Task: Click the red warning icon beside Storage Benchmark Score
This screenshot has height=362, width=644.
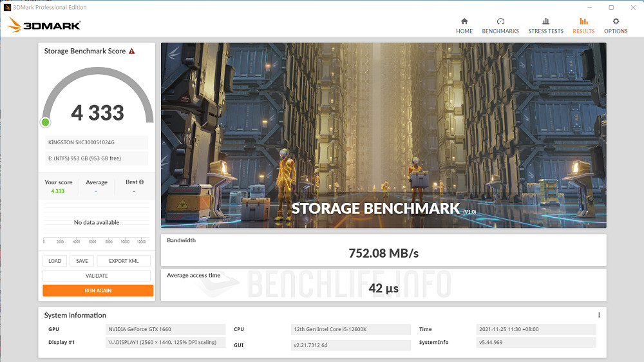Action: [132, 52]
